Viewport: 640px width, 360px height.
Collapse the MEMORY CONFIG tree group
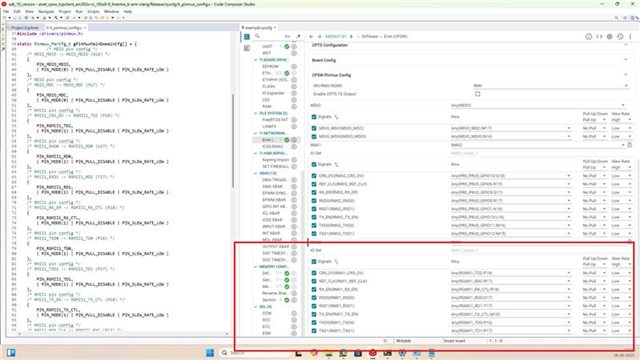point(256,267)
